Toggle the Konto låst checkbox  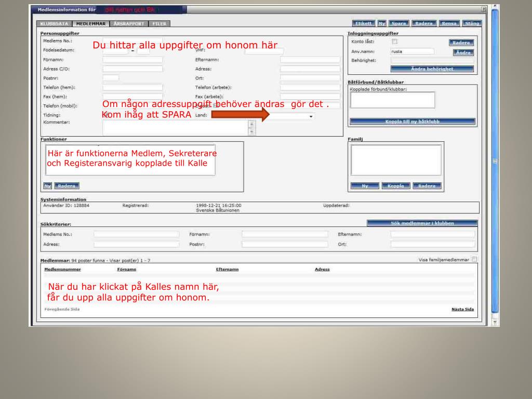tap(395, 42)
